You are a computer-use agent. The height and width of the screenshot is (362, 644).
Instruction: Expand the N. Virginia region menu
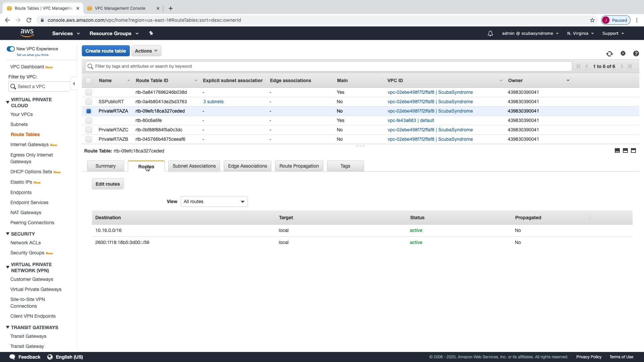580,34
